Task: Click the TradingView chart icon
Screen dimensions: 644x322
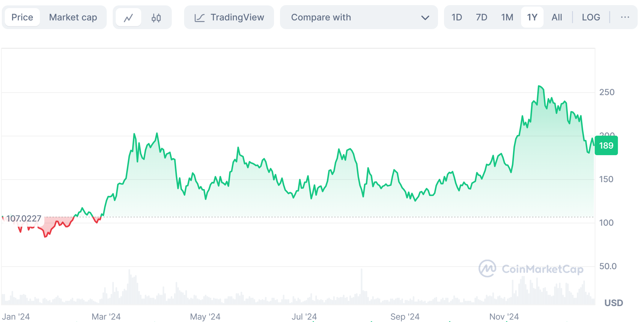Action: tap(200, 18)
